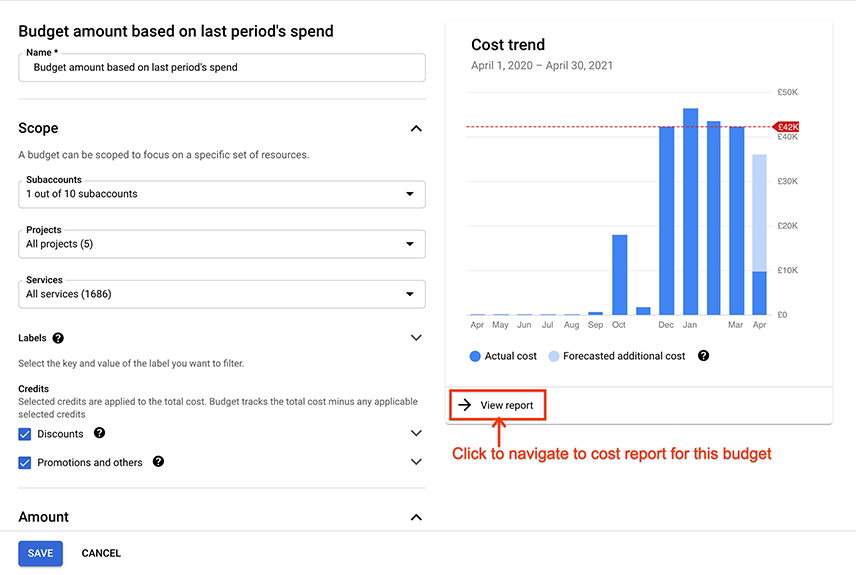Click help icon beside Discounts
The height and width of the screenshot is (575, 856).
tap(99, 433)
